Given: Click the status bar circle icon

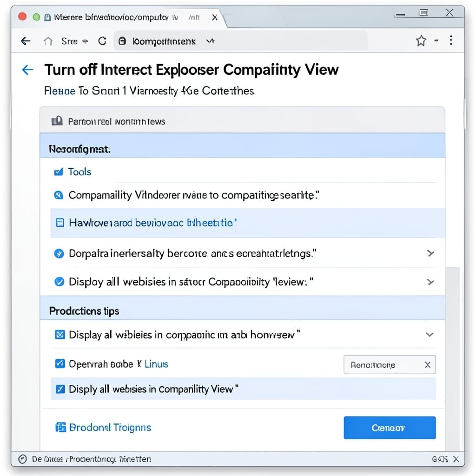Looking at the screenshot, I should click(x=22, y=459).
